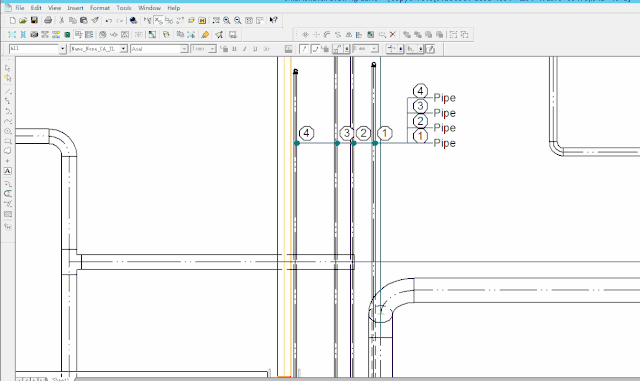Open the Window menu
This screenshot has height=381, width=640.
coord(149,8)
